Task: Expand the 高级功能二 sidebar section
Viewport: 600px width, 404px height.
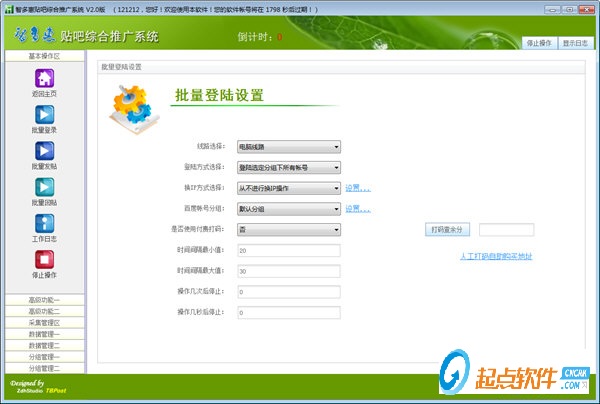Action: (44, 311)
